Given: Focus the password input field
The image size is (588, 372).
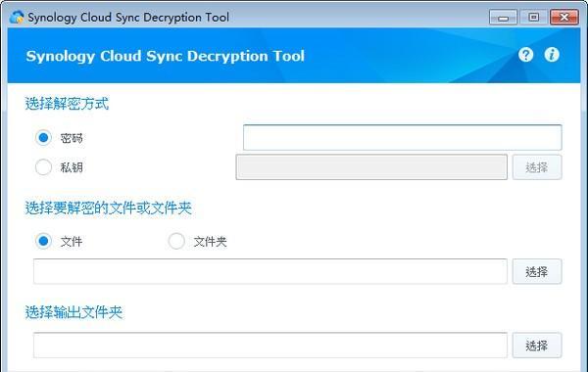Looking at the screenshot, I should 403,137.
